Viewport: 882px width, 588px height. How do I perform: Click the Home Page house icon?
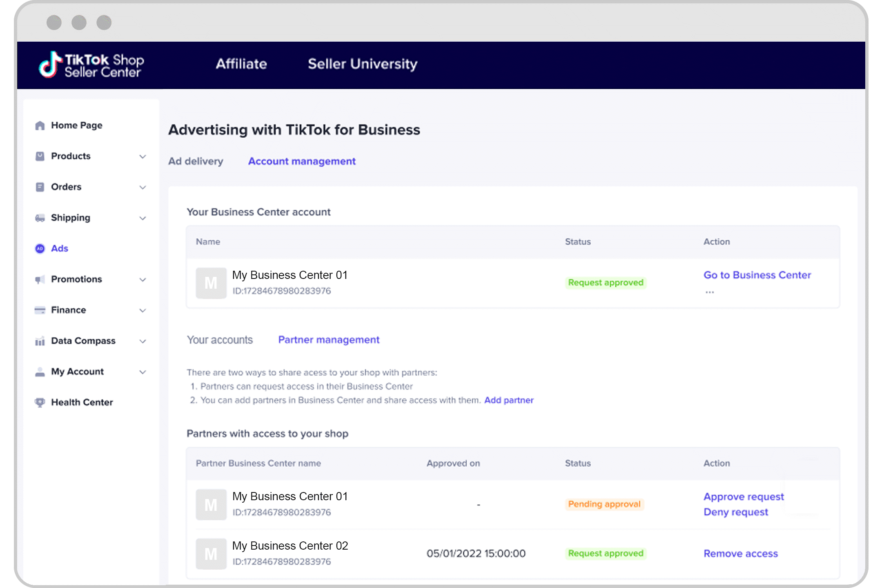[40, 125]
